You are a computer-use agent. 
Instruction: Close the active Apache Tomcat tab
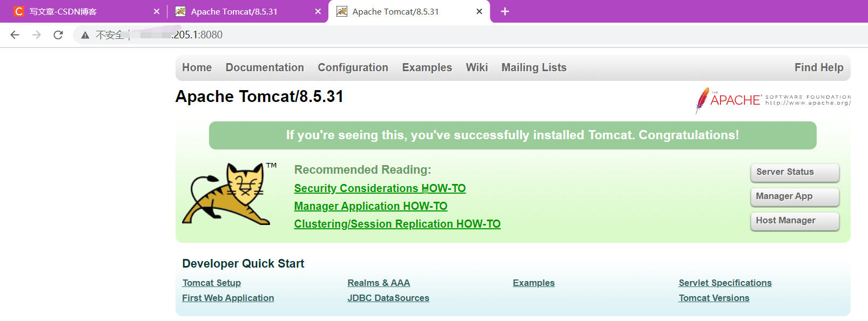click(479, 11)
